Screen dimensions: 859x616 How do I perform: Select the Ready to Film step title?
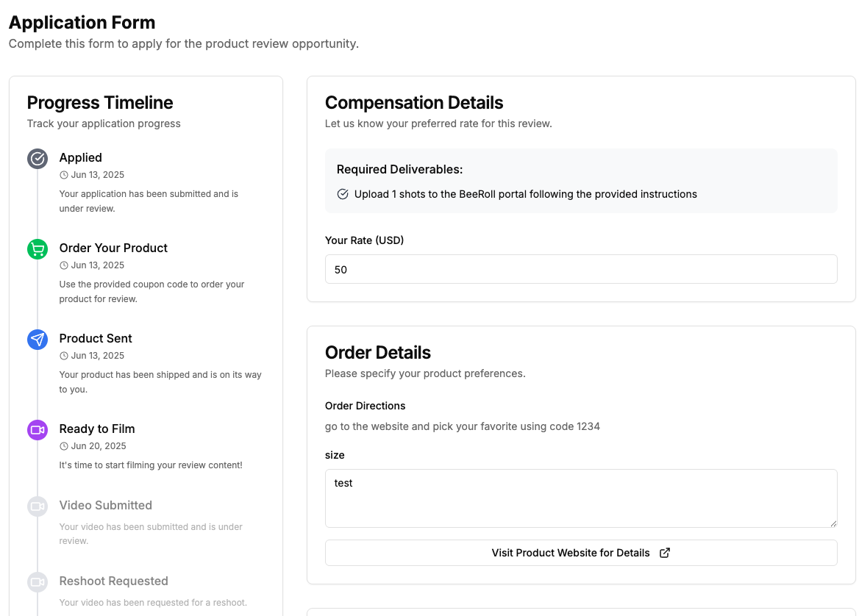97,429
